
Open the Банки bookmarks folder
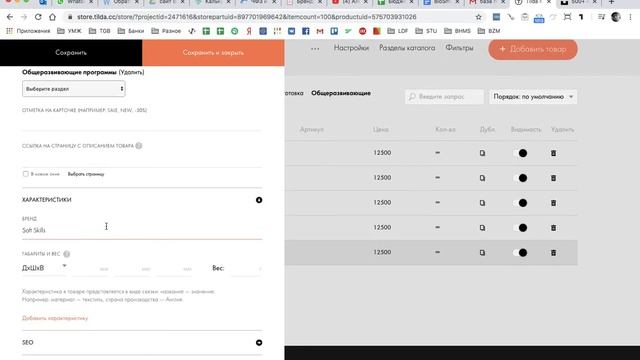131,31
